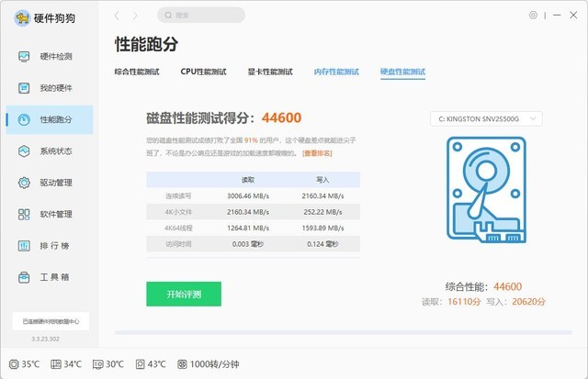Click the settings icon in the title bar
This screenshot has height=379, width=588.
[533, 16]
